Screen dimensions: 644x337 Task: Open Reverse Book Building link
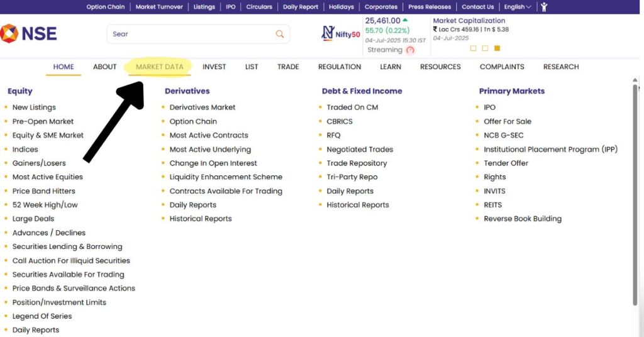(x=523, y=219)
